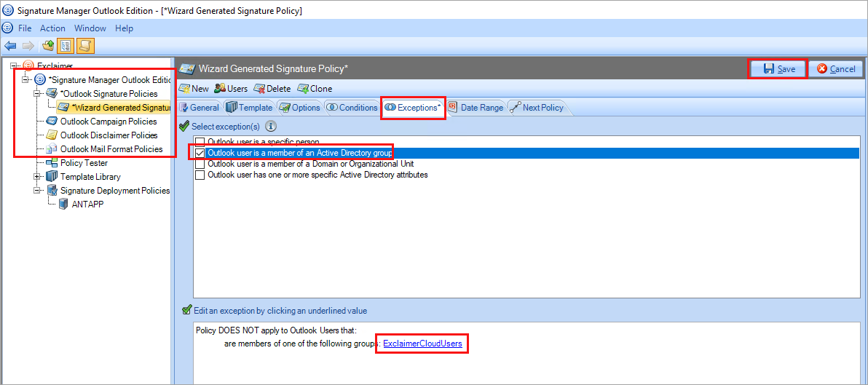This screenshot has width=868, height=385.
Task: Click the Delete policy icon
Action: 259,89
